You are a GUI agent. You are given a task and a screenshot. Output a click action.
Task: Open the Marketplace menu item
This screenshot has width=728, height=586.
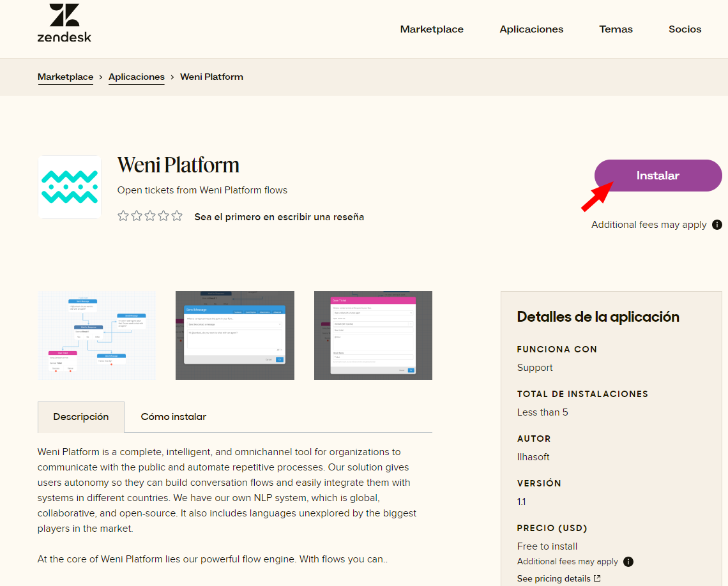[x=432, y=29]
